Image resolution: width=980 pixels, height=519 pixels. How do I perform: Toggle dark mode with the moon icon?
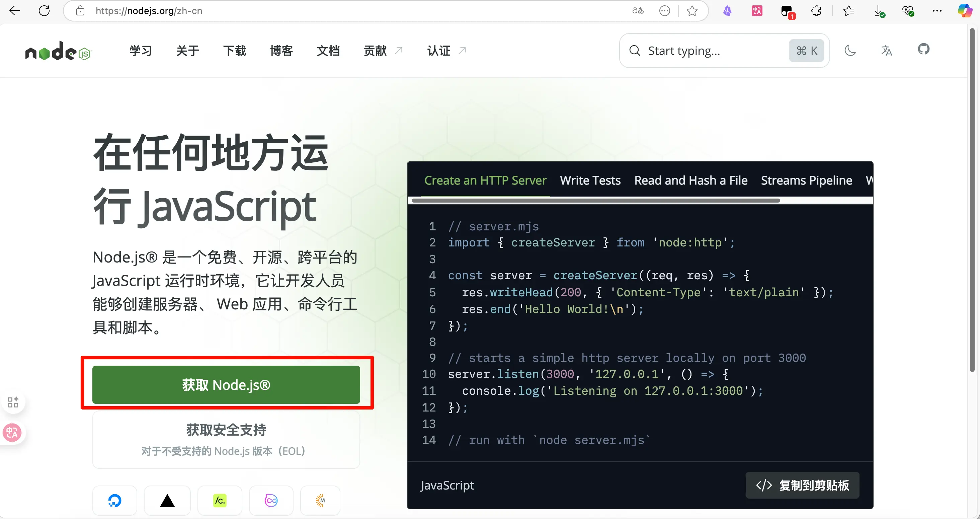[x=850, y=50]
